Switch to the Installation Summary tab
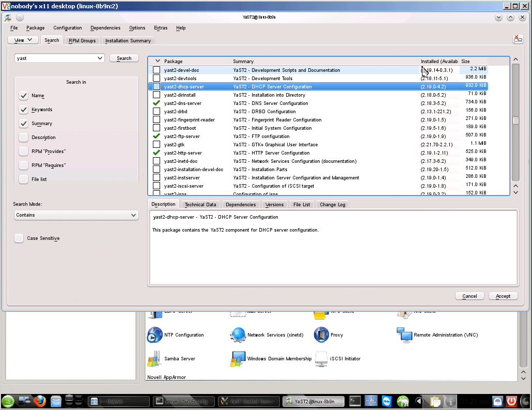 click(128, 41)
